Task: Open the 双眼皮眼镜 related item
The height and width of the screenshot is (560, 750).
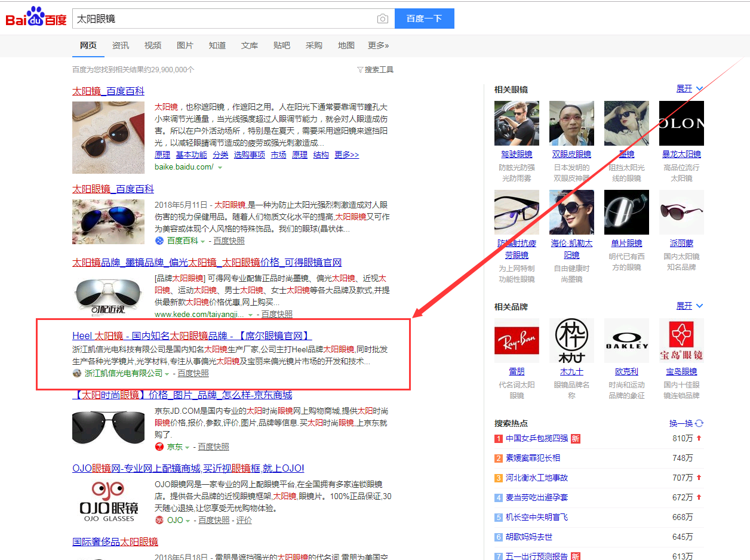Action: (x=571, y=155)
